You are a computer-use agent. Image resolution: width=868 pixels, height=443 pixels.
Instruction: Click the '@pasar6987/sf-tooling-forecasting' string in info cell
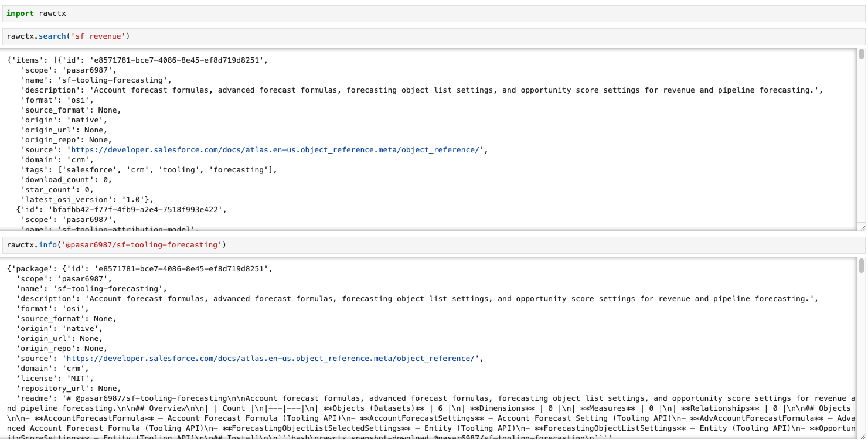coord(141,244)
